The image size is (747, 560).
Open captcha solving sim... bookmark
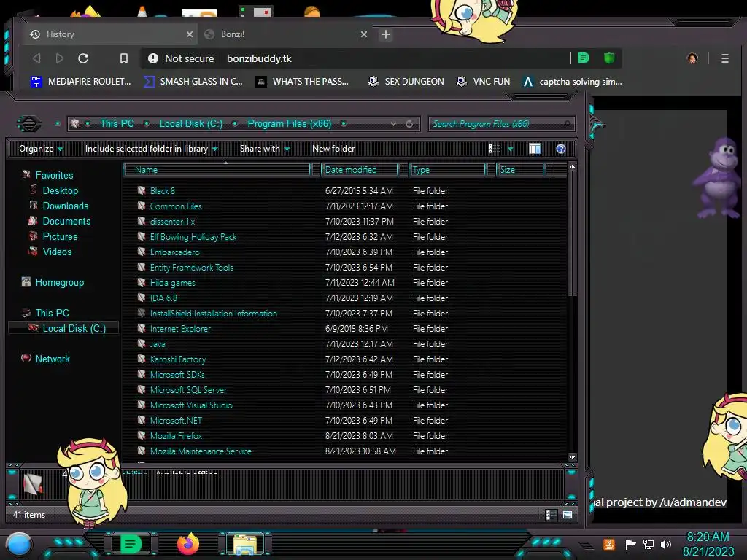coord(572,82)
